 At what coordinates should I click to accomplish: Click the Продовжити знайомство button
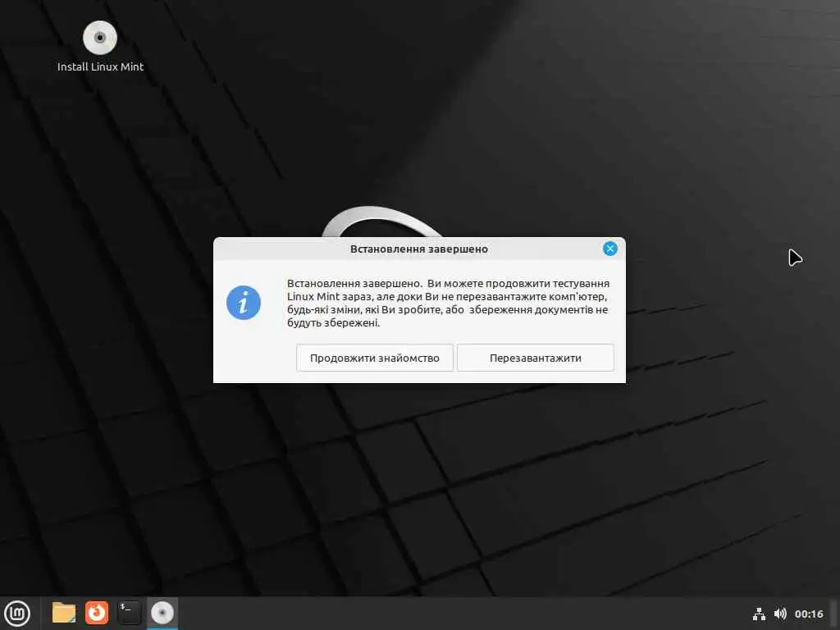click(x=374, y=358)
